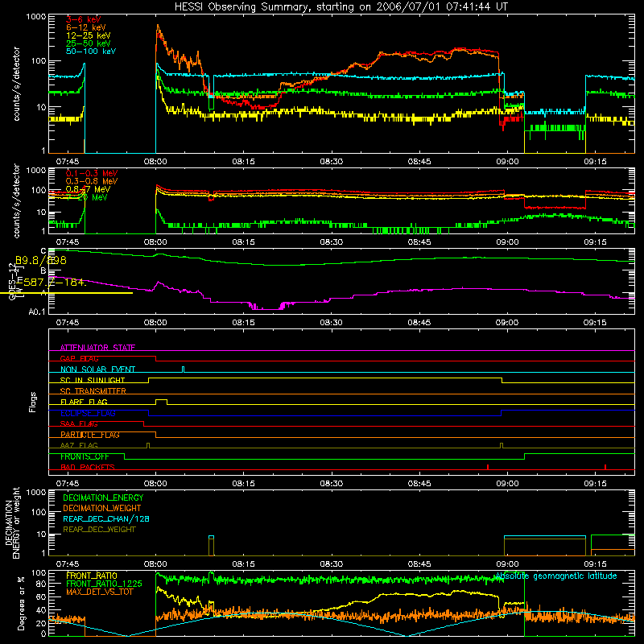
Task: Select the PARTICLE_FLAG label
Action: tap(90, 435)
